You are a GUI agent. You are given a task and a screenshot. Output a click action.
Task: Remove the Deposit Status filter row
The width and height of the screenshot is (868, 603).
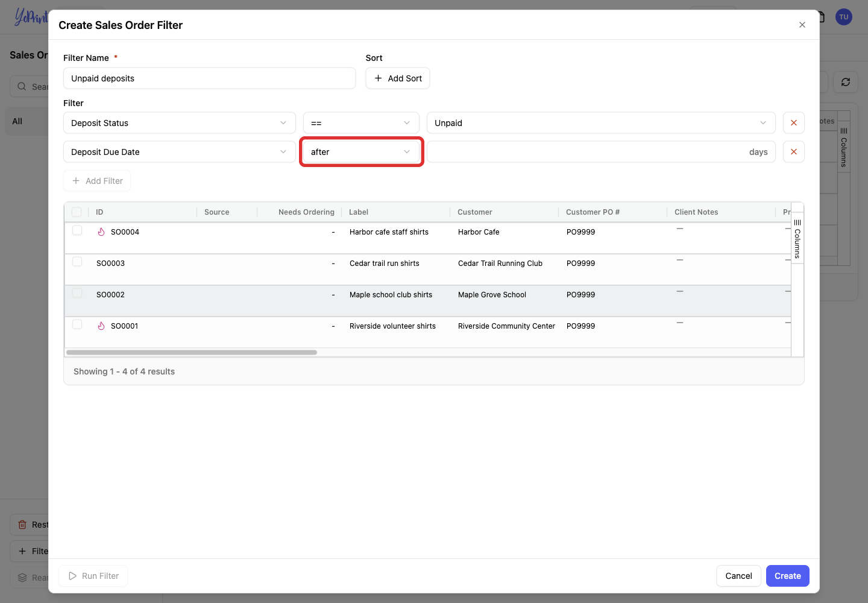(794, 123)
